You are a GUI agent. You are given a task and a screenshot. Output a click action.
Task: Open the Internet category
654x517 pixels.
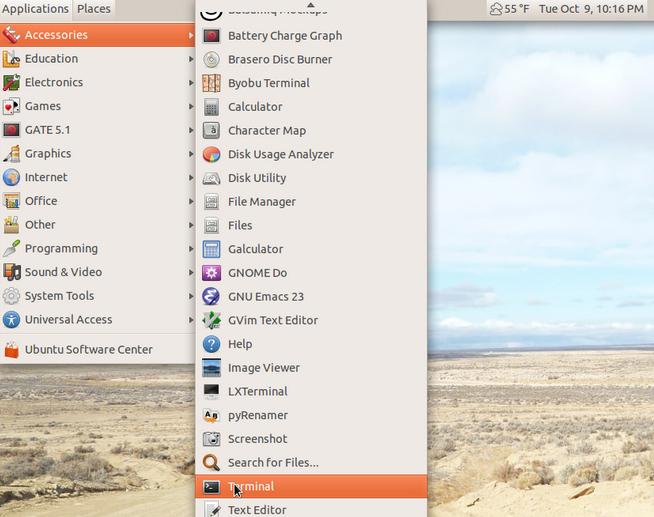[x=46, y=177]
